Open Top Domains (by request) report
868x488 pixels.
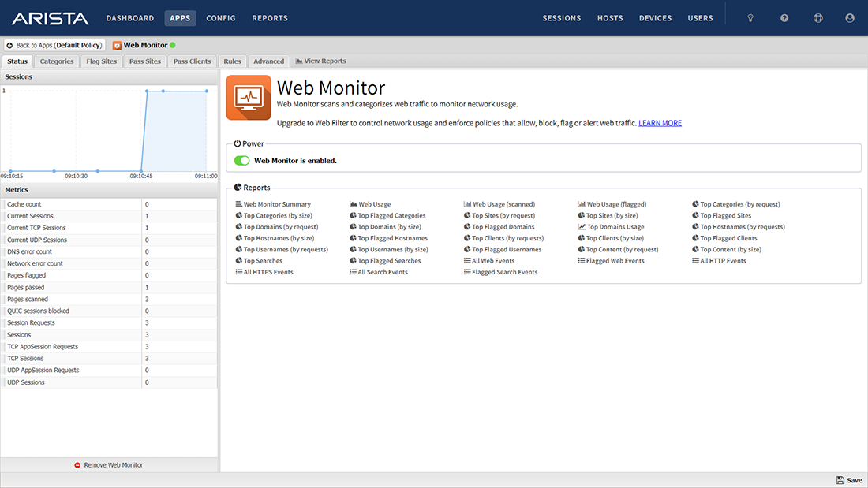(277, 227)
